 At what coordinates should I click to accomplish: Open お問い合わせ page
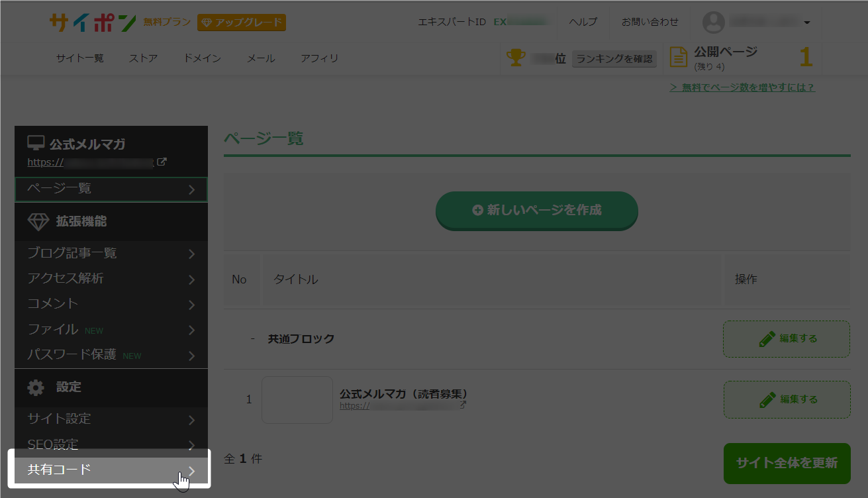tap(650, 22)
